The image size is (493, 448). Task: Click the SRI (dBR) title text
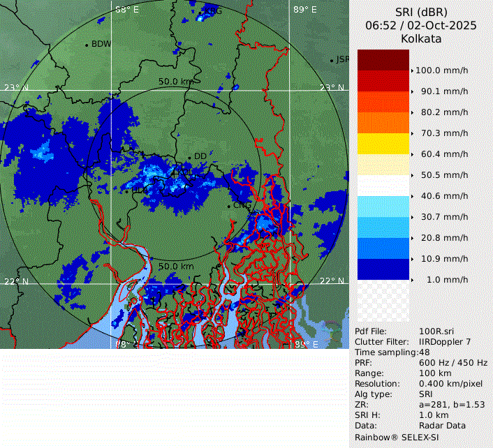click(420, 13)
